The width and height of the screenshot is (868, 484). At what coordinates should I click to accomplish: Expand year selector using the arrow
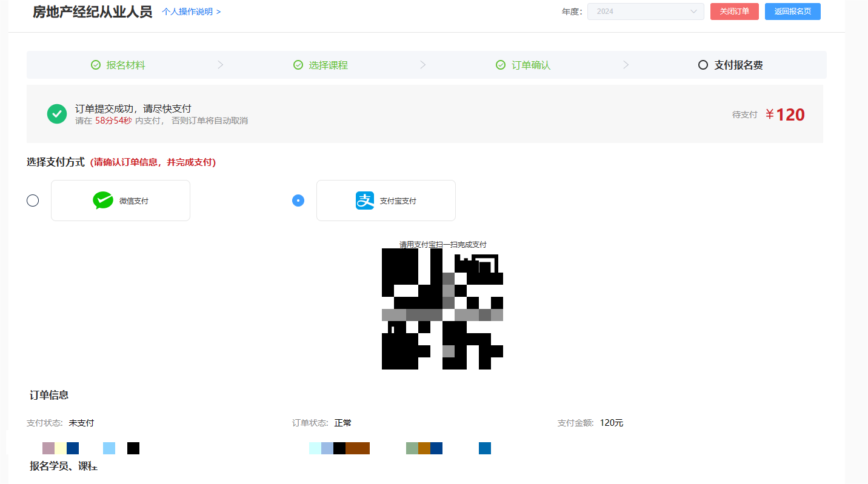(x=693, y=12)
